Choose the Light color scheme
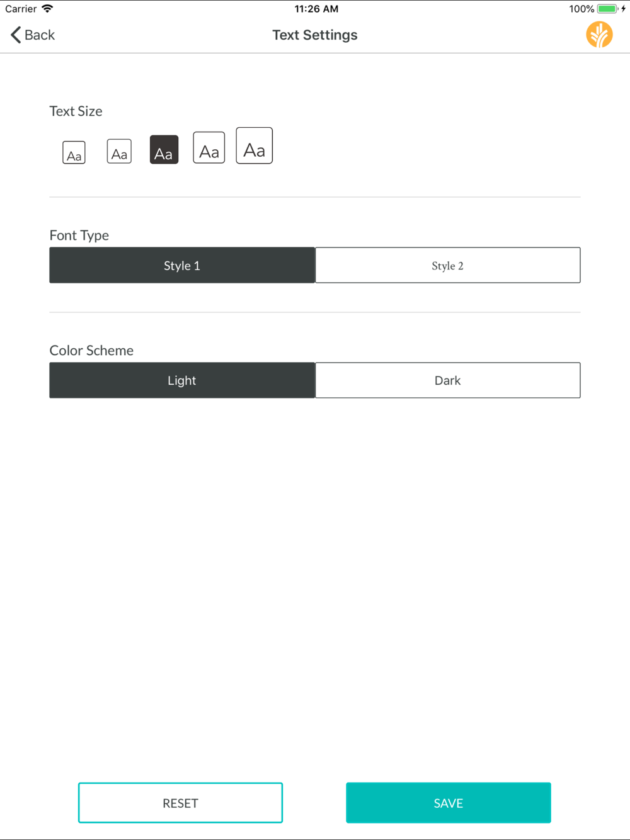This screenshot has height=840, width=630. point(182,380)
